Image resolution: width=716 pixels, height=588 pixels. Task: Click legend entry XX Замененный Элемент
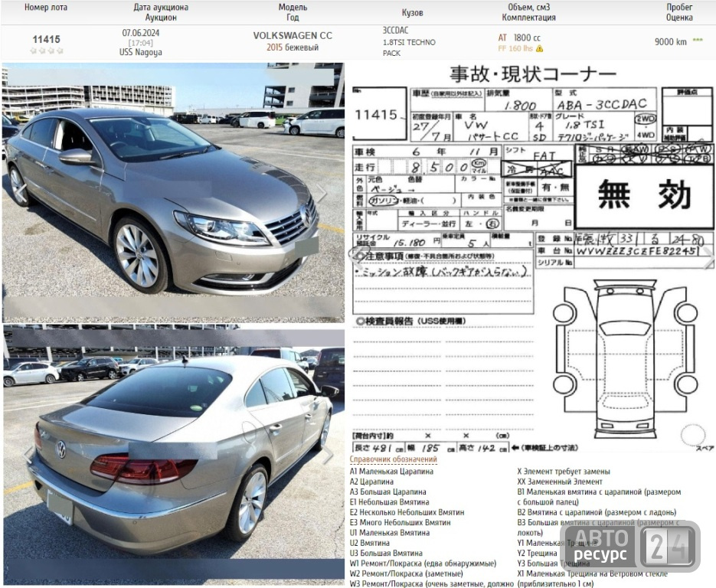[x=560, y=482]
